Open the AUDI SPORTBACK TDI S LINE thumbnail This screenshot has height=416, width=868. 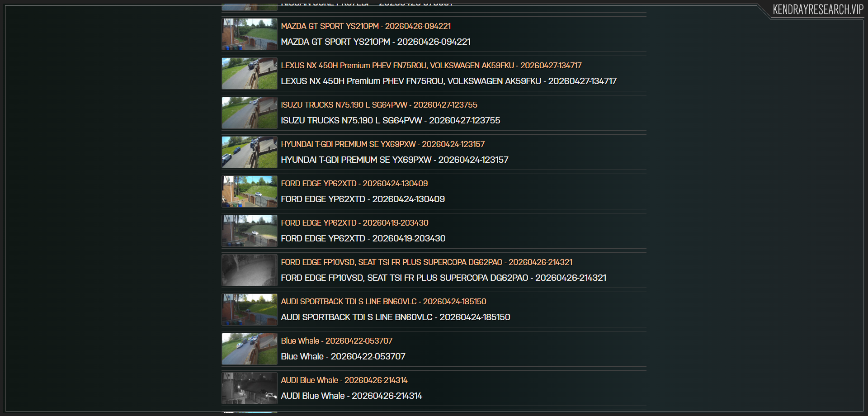point(250,309)
